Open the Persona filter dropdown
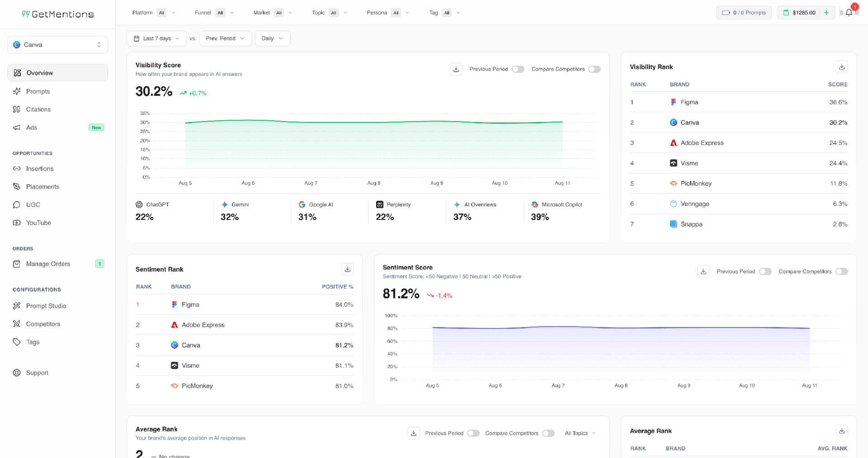 pos(388,13)
